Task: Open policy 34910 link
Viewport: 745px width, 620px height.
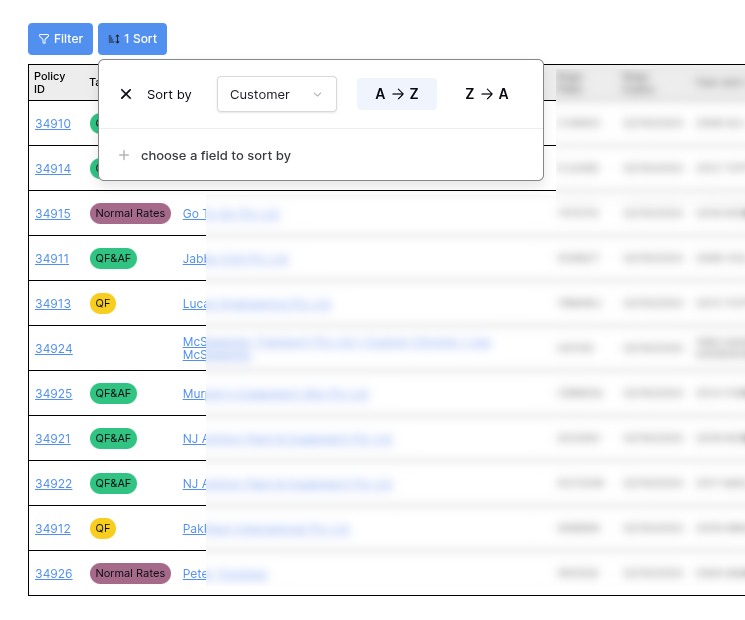Action: [x=53, y=124]
